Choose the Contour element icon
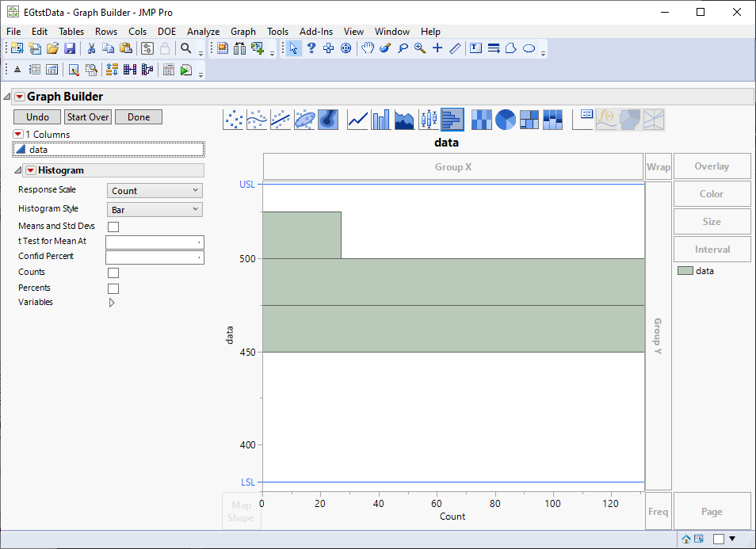This screenshot has height=549, width=756. pos(328,120)
